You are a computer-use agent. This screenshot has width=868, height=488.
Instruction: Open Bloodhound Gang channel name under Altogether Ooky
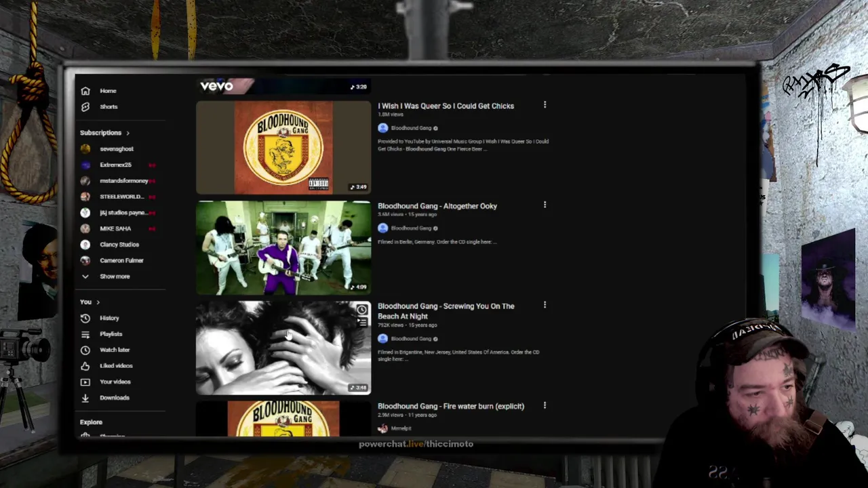[x=411, y=228]
